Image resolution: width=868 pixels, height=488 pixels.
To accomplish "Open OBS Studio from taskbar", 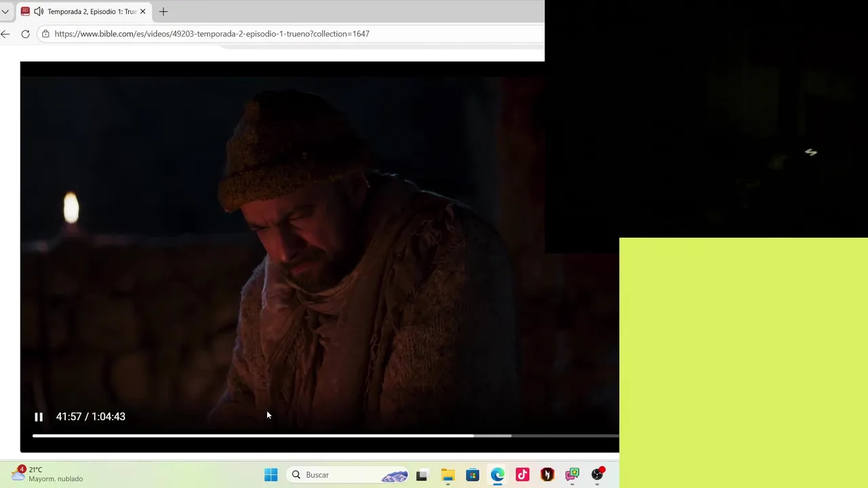I will tap(597, 475).
